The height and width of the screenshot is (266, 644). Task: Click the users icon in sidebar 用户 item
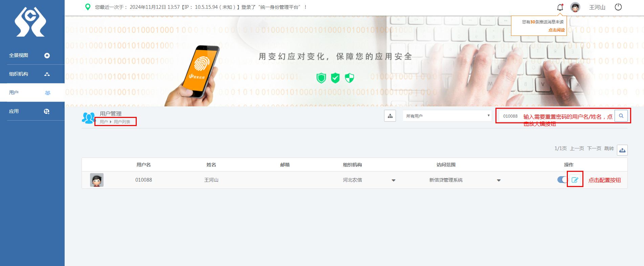tap(48, 93)
